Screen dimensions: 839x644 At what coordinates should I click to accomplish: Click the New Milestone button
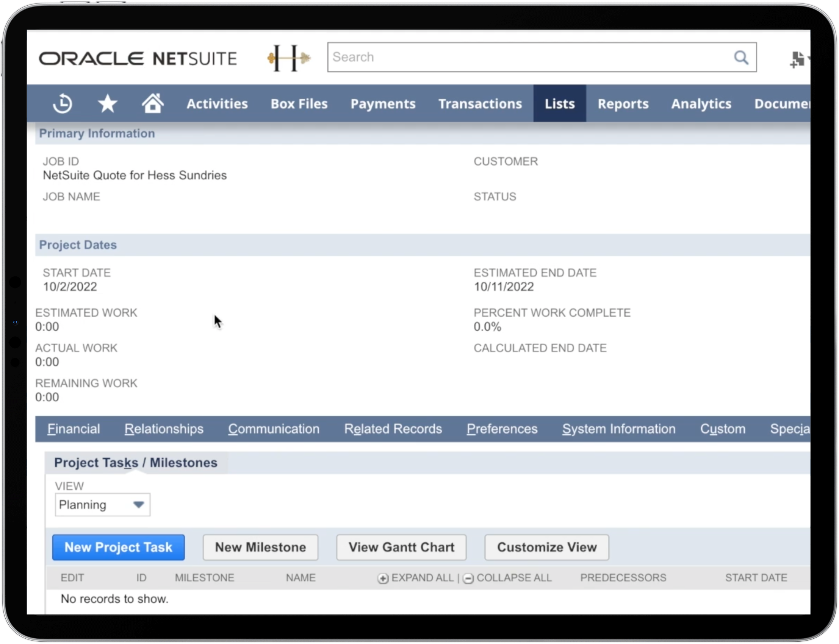(x=260, y=547)
